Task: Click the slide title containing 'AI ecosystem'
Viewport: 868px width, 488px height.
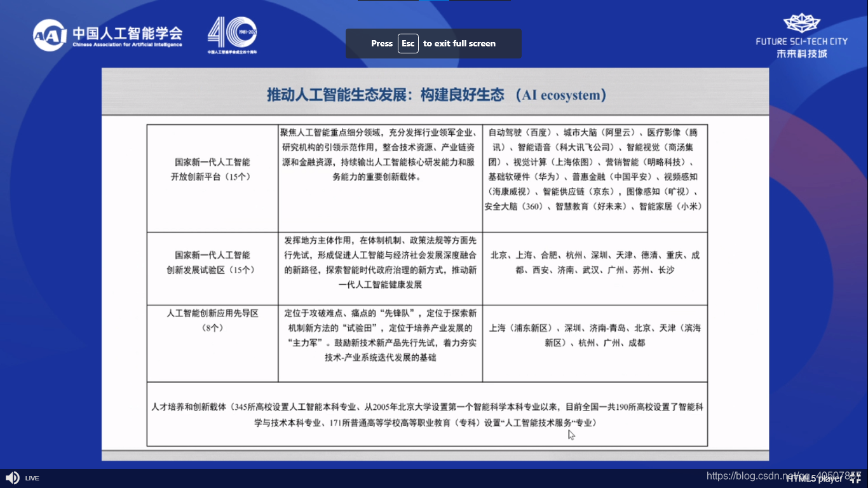Action: coord(437,95)
